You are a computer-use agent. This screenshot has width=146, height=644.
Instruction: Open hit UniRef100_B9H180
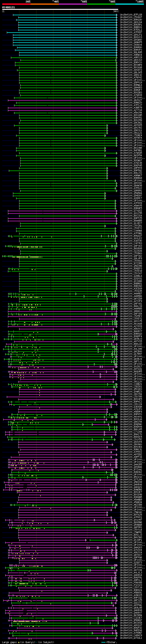click(131, 20)
